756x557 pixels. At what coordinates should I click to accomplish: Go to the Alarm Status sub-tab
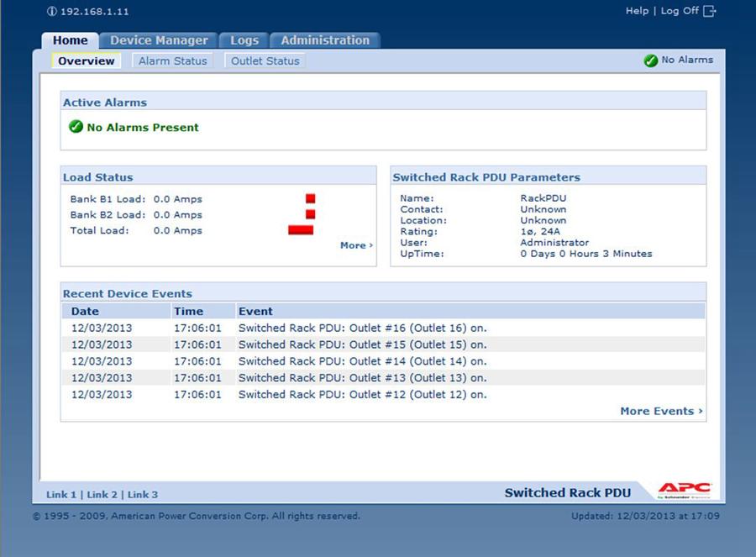[172, 60]
